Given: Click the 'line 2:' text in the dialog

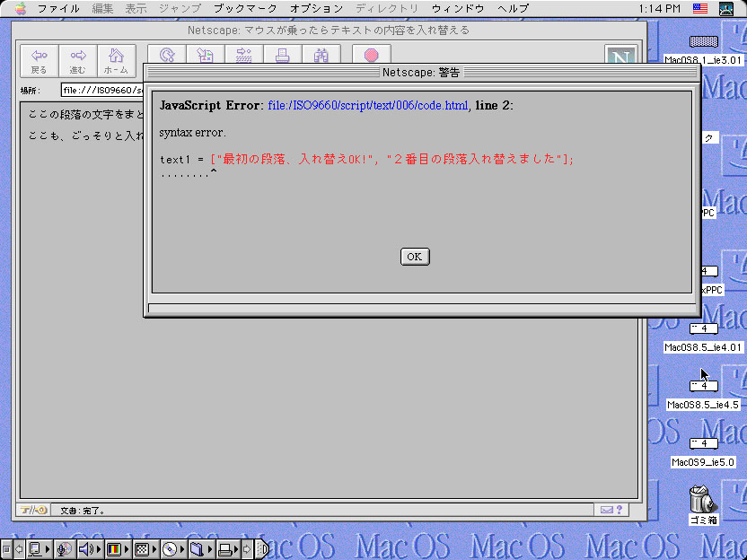Looking at the screenshot, I should (494, 105).
